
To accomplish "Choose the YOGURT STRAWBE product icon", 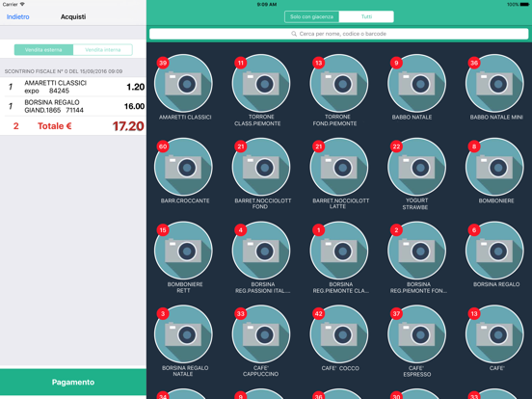I will (417, 168).
